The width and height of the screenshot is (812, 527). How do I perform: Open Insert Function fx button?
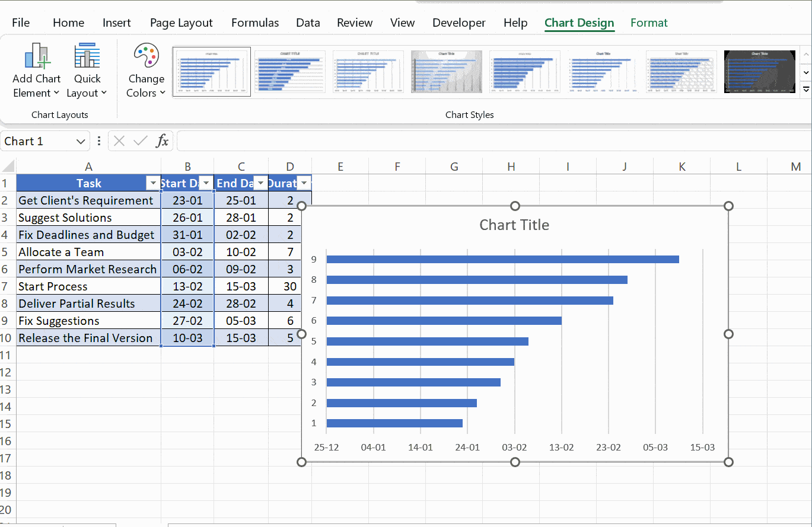[x=162, y=141]
